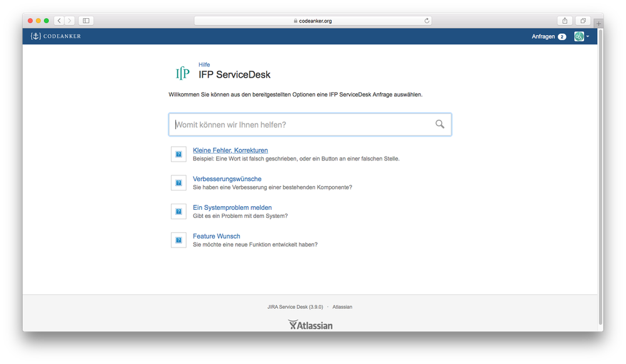The image size is (626, 364).
Task: Click the green fullscreen window button
Action: coord(46,21)
